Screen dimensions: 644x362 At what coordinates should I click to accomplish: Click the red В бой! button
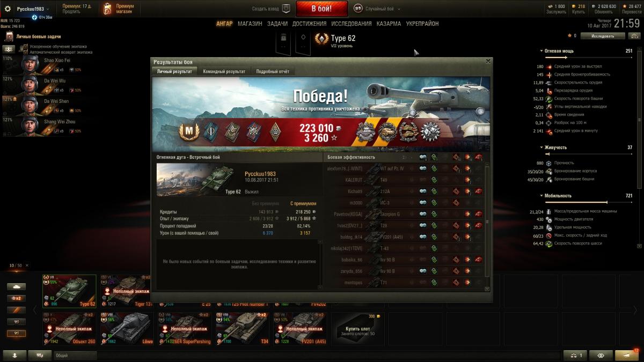coord(322,9)
